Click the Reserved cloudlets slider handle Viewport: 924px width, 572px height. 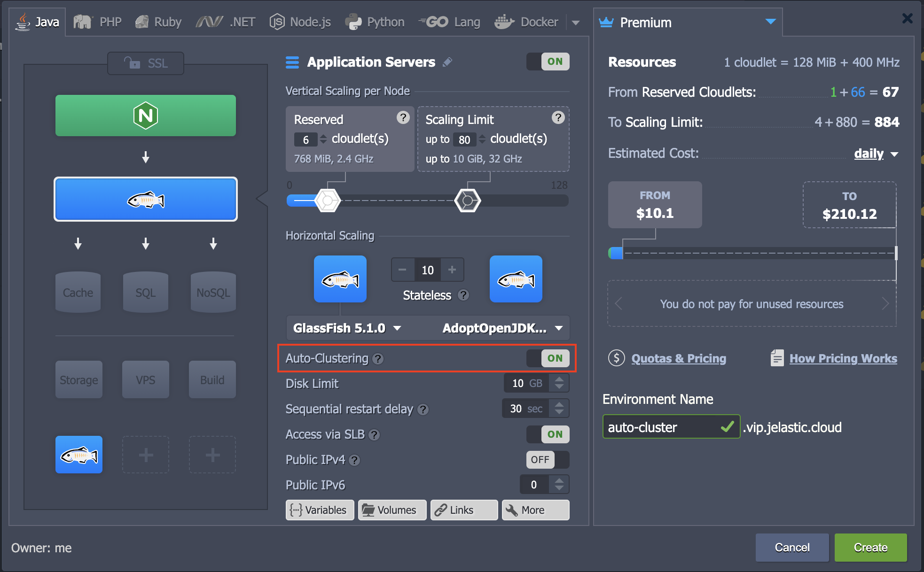coord(328,201)
